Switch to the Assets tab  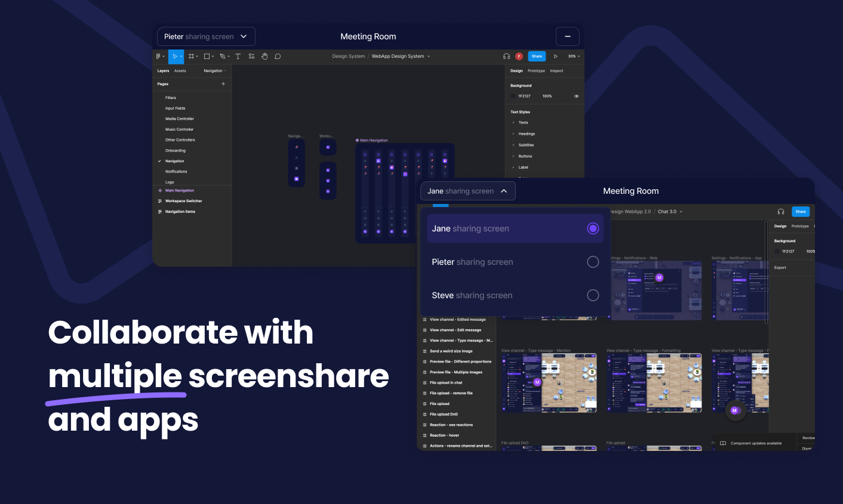pyautogui.click(x=180, y=71)
